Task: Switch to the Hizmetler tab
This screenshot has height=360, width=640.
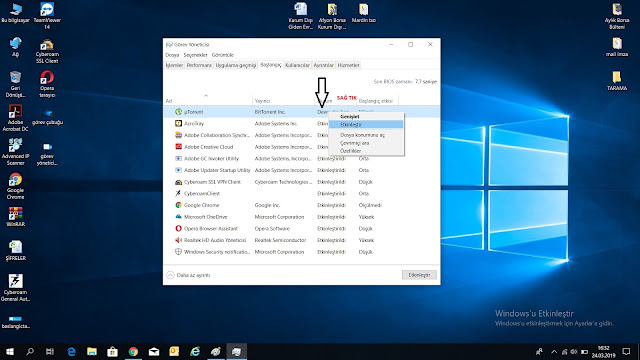Action: coord(348,65)
